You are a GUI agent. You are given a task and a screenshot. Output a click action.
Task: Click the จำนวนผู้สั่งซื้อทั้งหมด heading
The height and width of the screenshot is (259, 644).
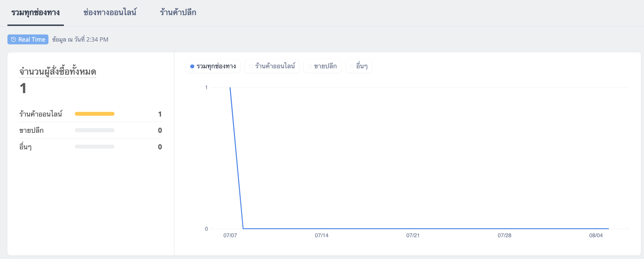[x=58, y=72]
